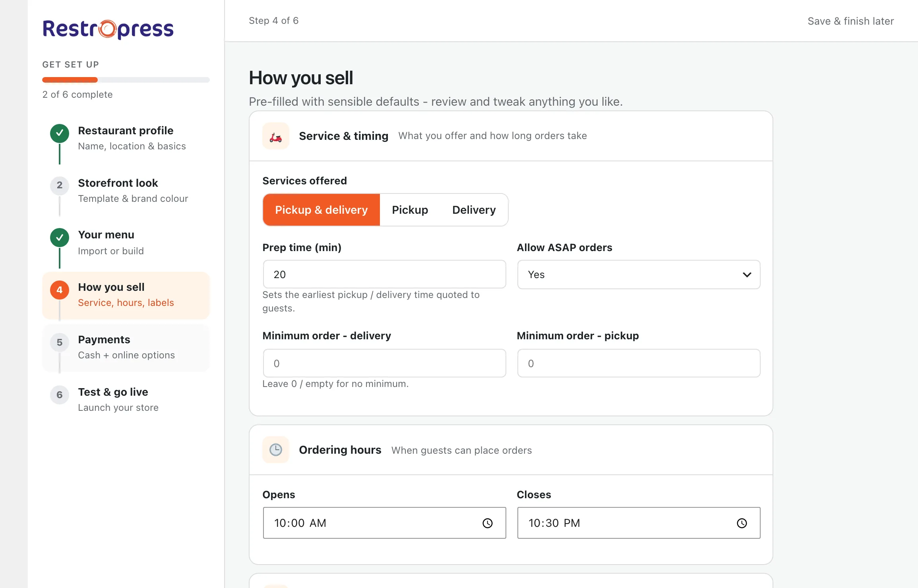Image resolution: width=918 pixels, height=588 pixels.
Task: Click the green check next to Restaurant profile
Action: [60, 133]
